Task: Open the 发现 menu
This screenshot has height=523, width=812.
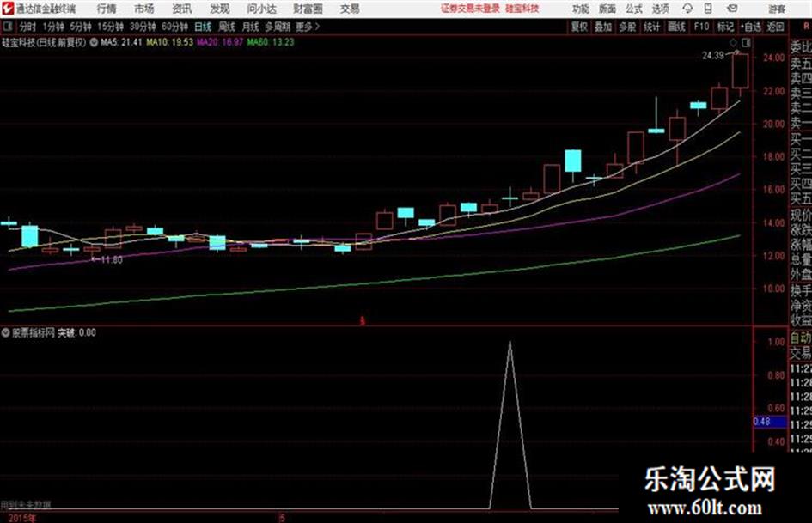Action: (220, 9)
